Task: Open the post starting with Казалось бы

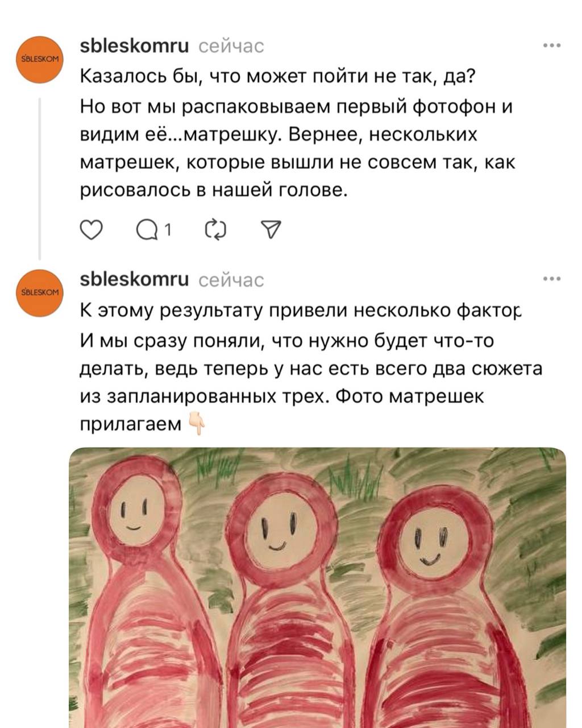Action: (297, 133)
